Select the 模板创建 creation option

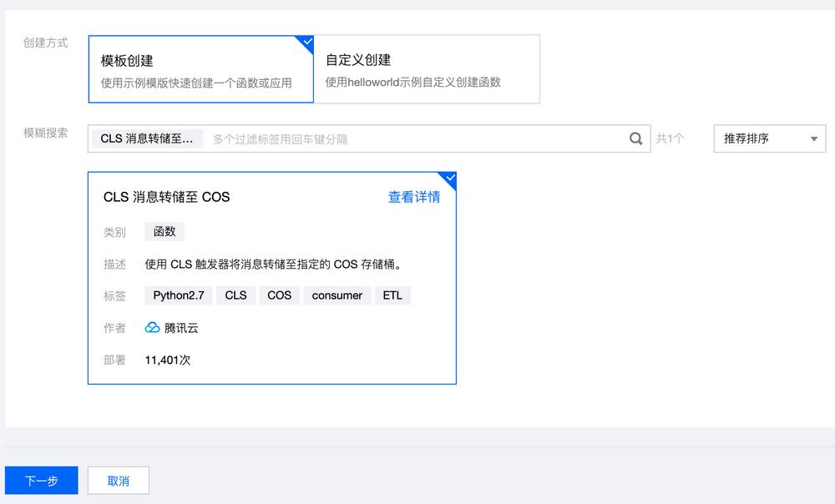point(200,69)
